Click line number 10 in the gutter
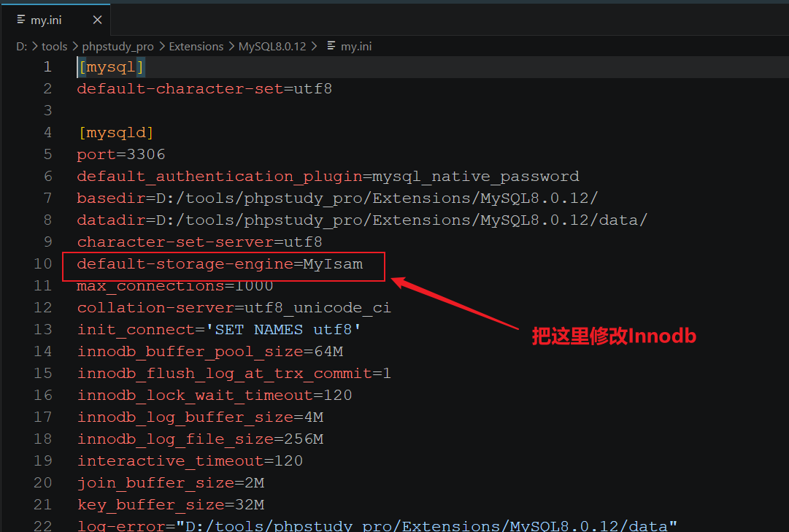 pos(43,263)
